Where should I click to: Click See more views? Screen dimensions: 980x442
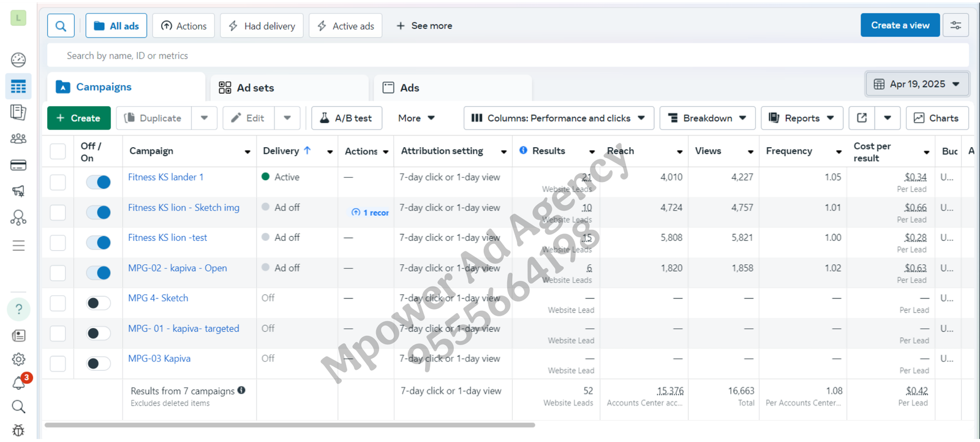click(x=424, y=26)
